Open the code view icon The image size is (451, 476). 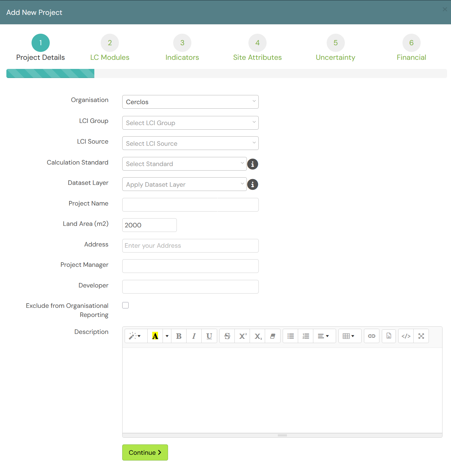(406, 336)
